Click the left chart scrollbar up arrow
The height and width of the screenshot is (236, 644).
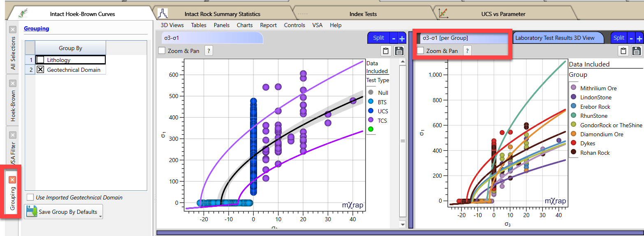click(403, 62)
